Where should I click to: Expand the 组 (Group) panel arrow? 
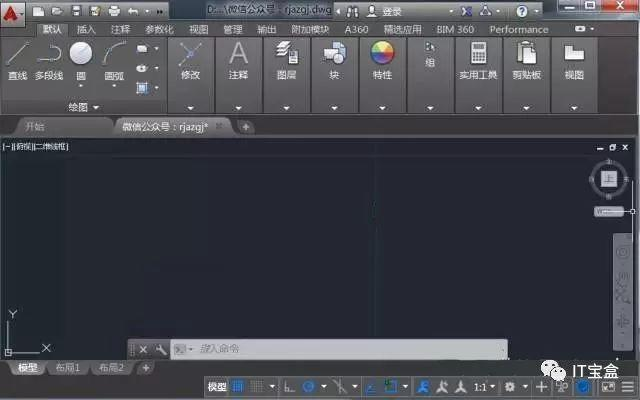(430, 108)
